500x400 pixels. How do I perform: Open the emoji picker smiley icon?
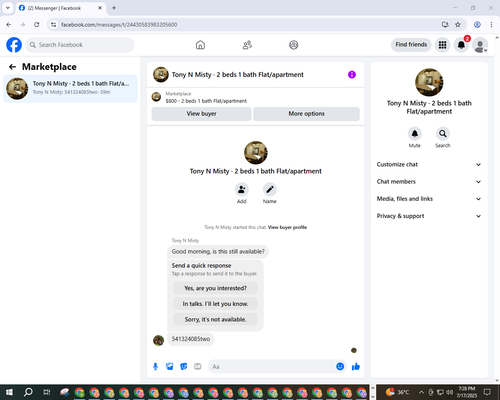click(x=340, y=367)
